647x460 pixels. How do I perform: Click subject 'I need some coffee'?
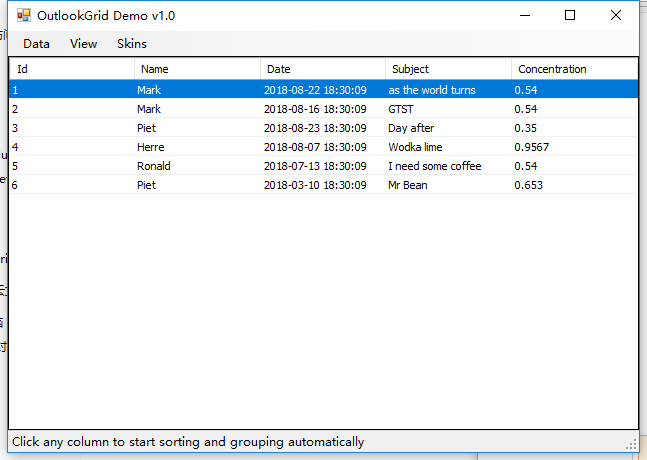click(449, 165)
